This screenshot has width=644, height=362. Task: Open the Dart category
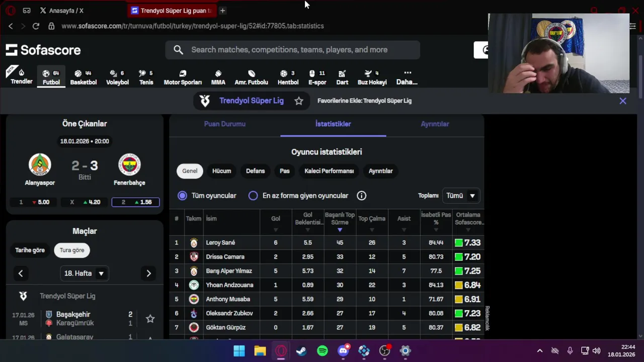342,77
